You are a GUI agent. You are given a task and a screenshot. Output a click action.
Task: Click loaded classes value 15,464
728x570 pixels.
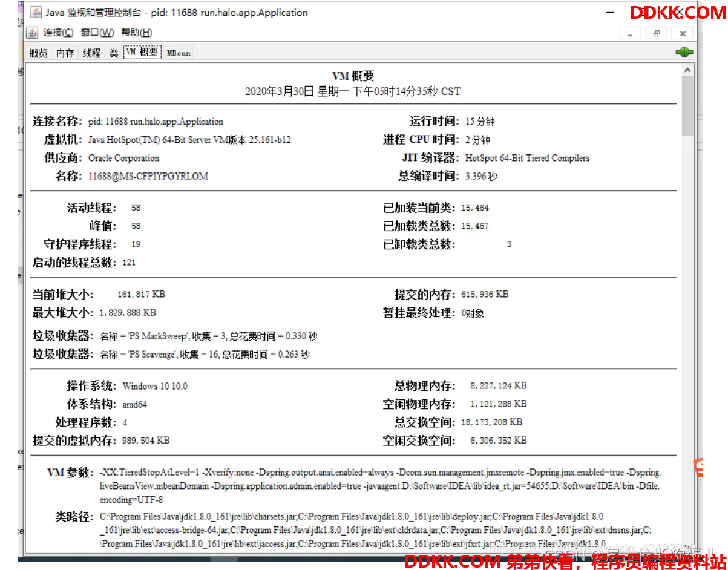(475, 208)
